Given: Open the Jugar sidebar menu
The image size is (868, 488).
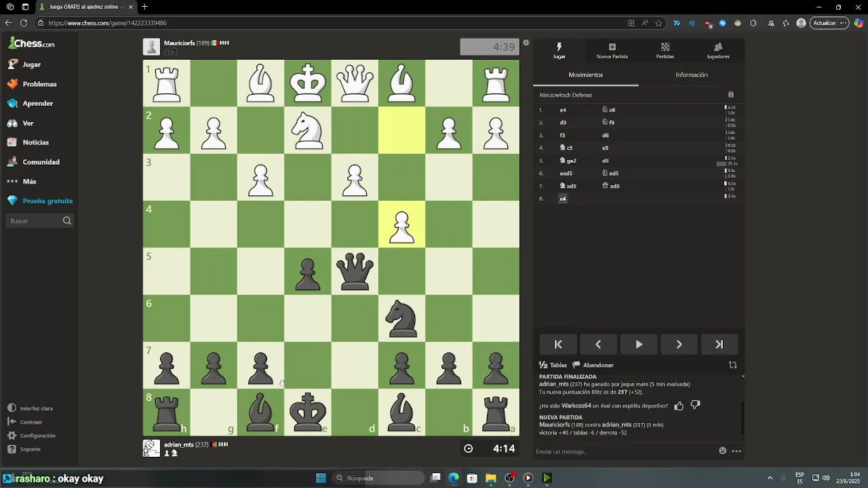Looking at the screenshot, I should click(31, 64).
